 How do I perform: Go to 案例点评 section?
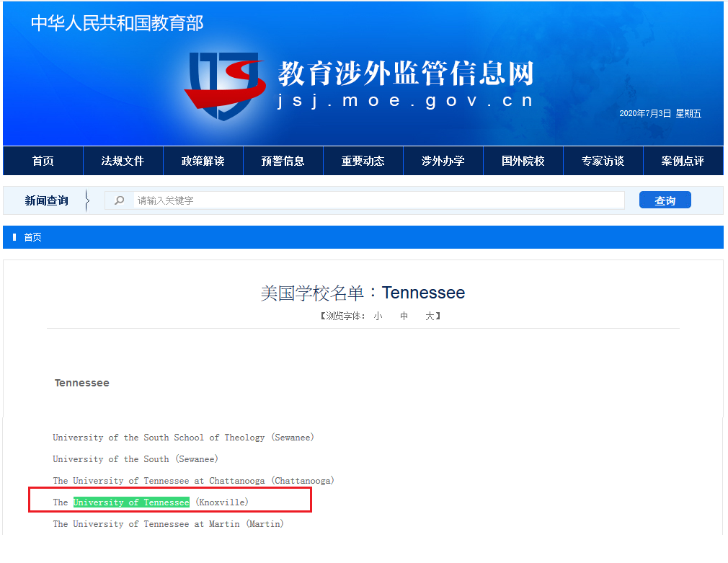683,161
